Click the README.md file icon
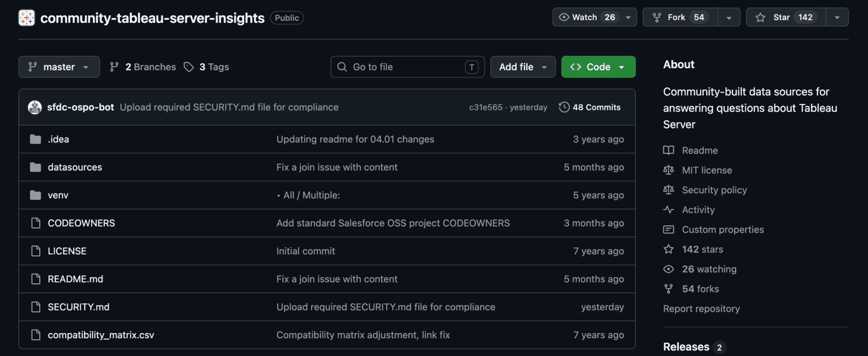Screen dimensions: 868x356 point(36,279)
